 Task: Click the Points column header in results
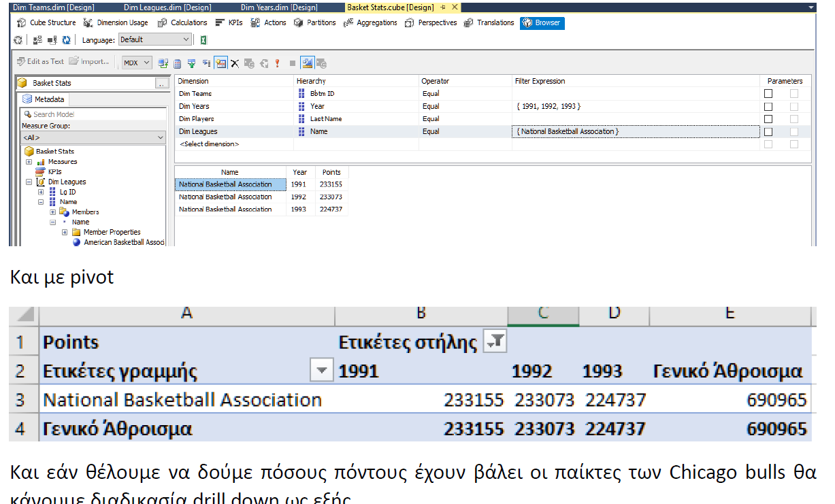point(331,172)
